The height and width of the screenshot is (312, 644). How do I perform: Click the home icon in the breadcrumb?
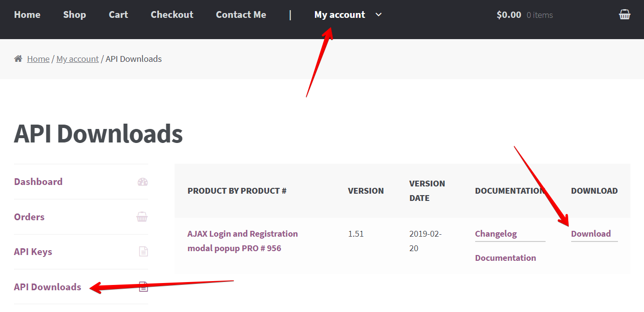pyautogui.click(x=18, y=58)
